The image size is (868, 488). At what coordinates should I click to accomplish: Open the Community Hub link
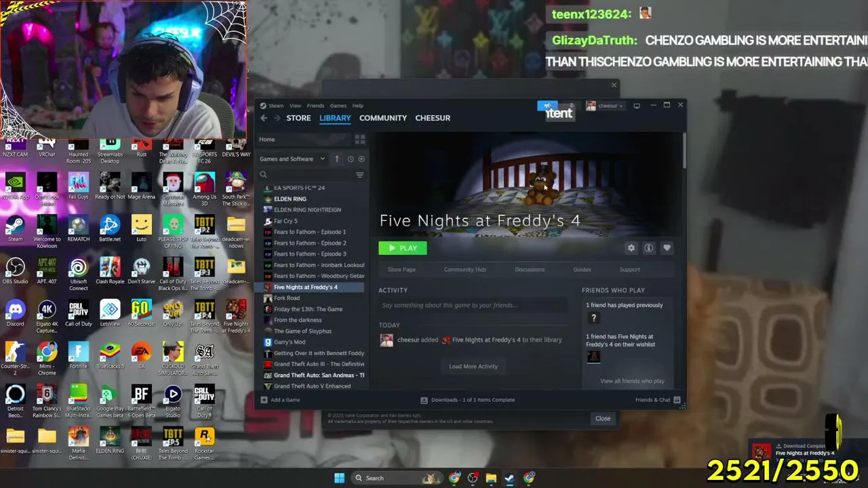click(x=465, y=270)
